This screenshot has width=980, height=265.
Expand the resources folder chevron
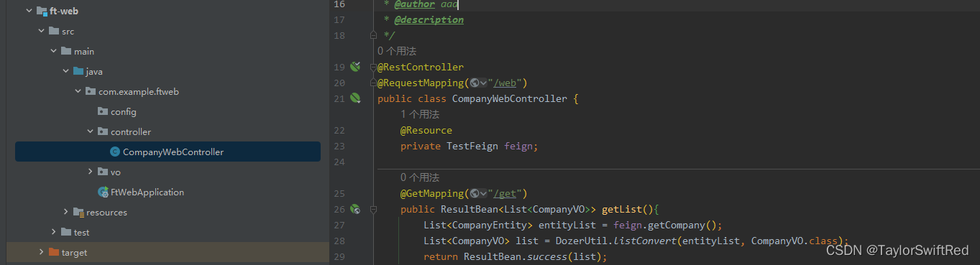pos(65,212)
